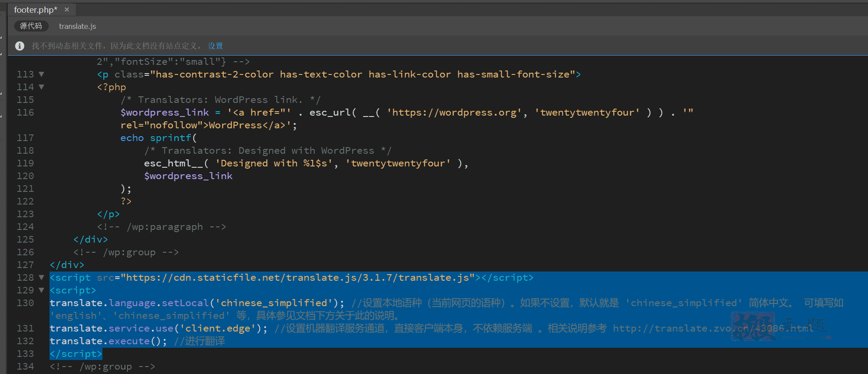
Task: Collapse the script tag at line 128
Action: pyautogui.click(x=42, y=278)
